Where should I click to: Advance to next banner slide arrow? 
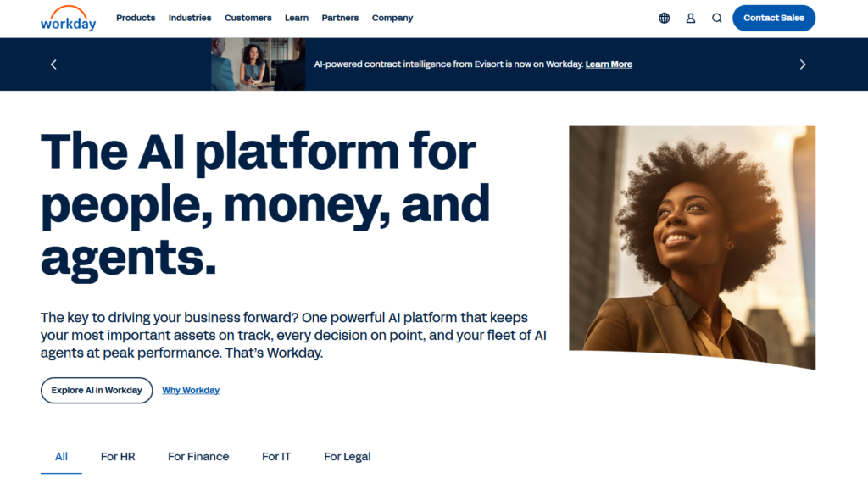[x=803, y=64]
